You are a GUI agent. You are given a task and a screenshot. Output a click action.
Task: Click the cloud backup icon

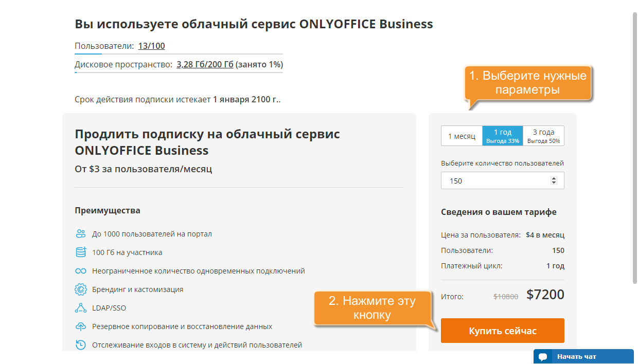coord(81,326)
